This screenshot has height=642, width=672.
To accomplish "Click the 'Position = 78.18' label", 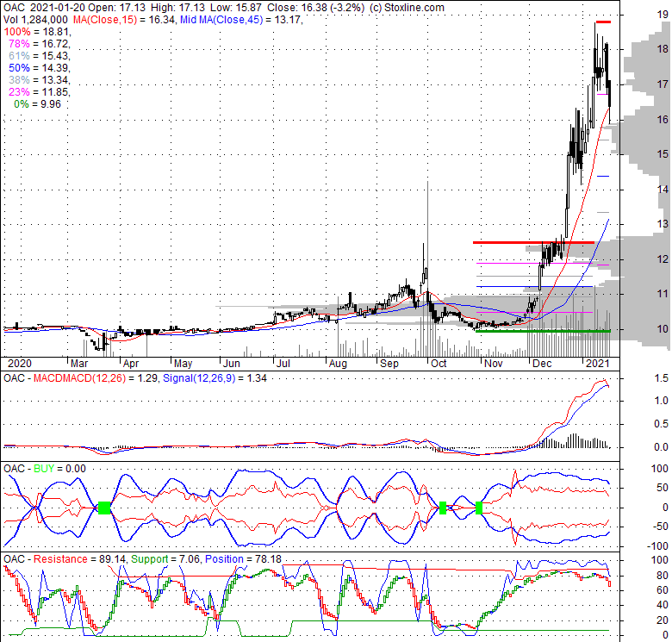I will (x=243, y=559).
